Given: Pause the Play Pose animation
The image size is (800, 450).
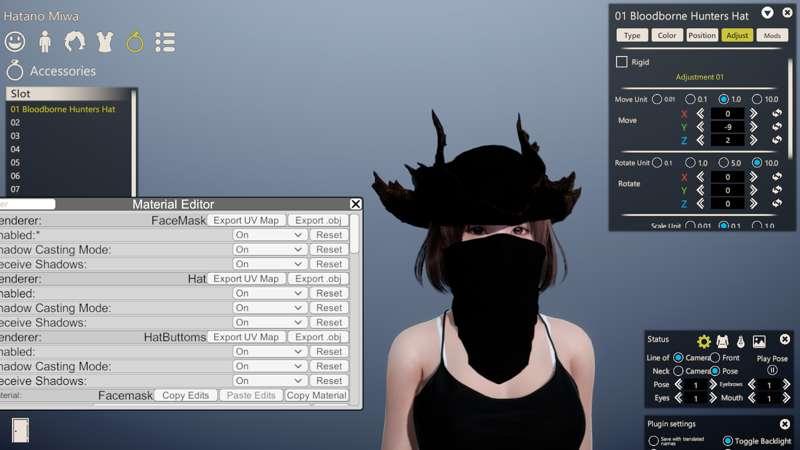Looking at the screenshot, I should tap(772, 370).
